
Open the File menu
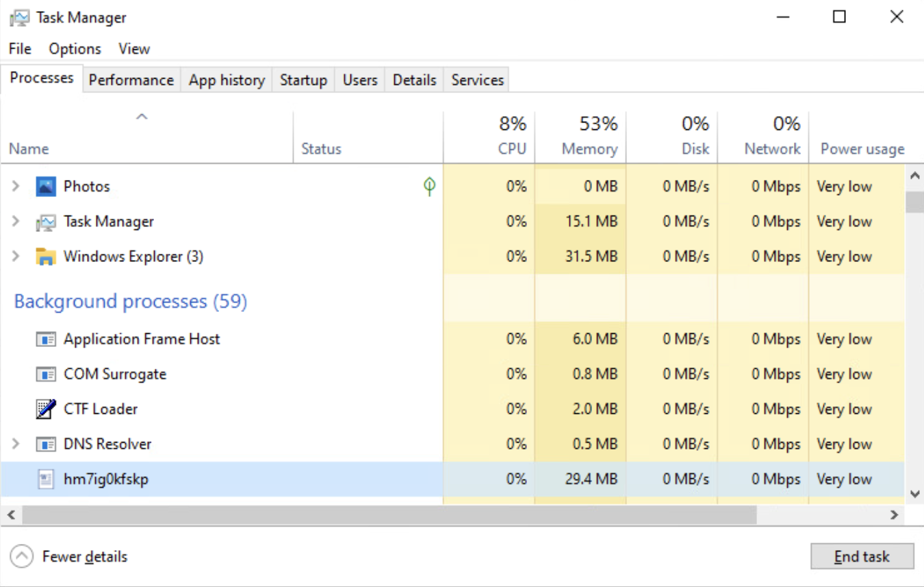tap(20, 49)
